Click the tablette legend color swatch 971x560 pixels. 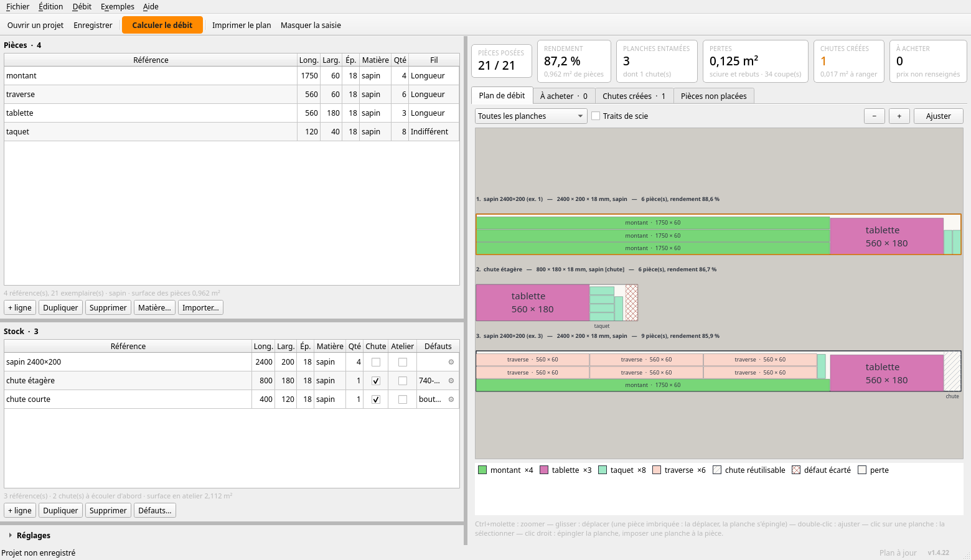pos(544,470)
